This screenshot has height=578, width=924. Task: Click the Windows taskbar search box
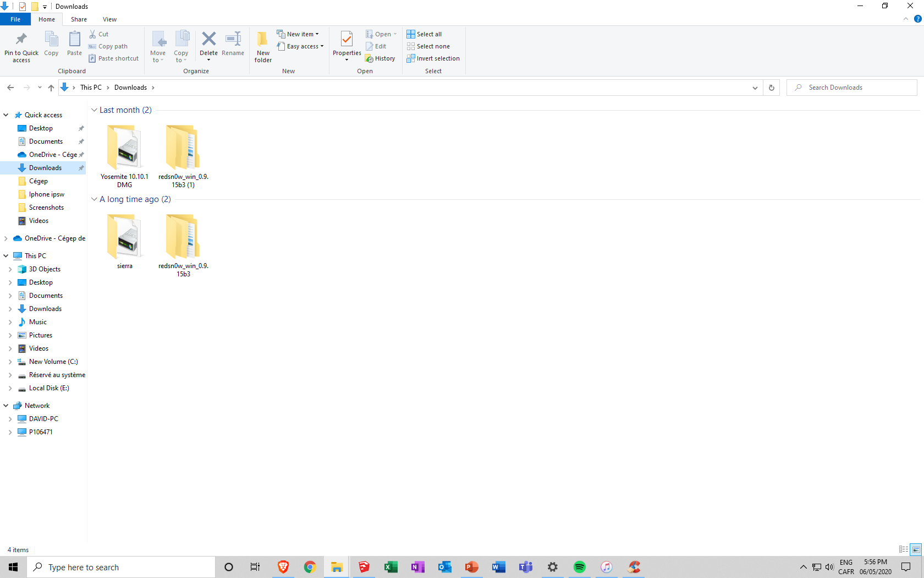click(121, 567)
